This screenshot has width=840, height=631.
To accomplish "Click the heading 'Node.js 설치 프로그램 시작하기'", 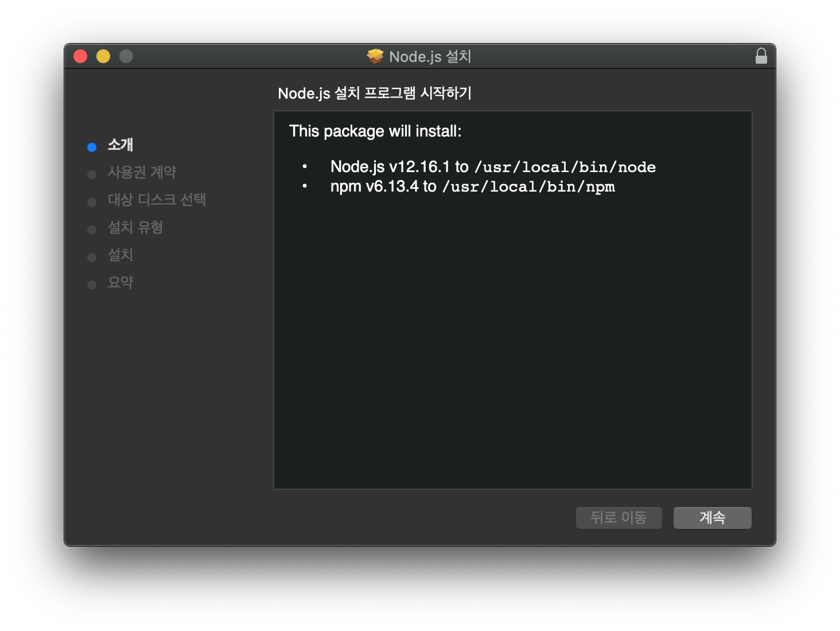I will point(375,93).
